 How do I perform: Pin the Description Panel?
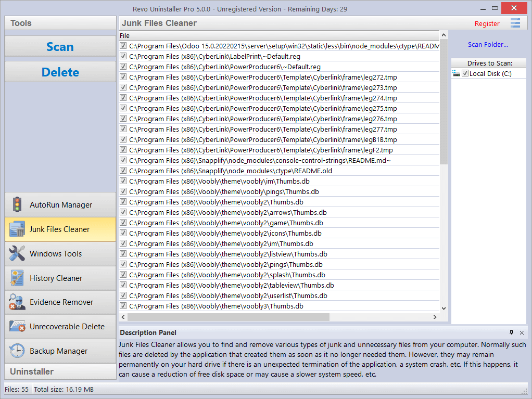[511, 332]
